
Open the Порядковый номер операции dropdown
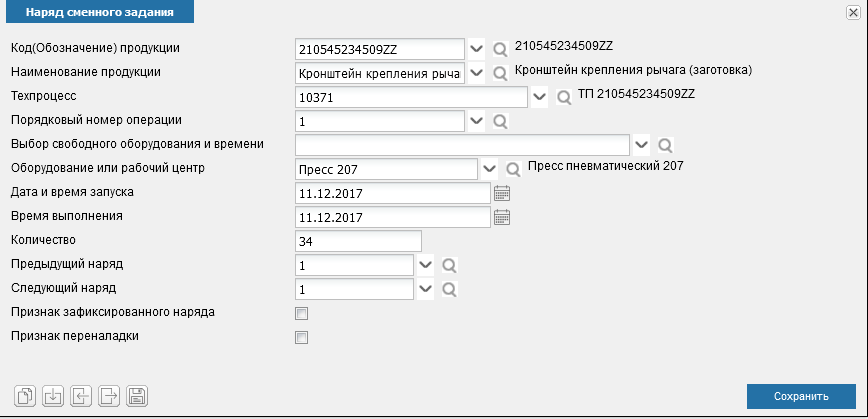click(x=476, y=121)
